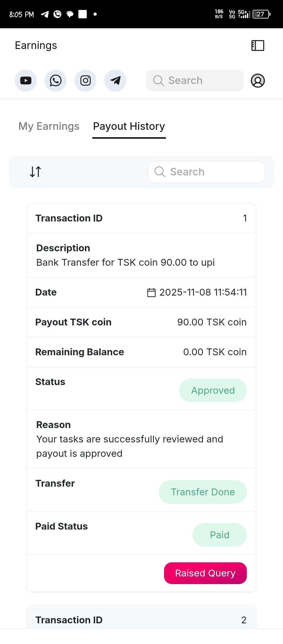283x644 pixels.
Task: Tap the battery indicator in status bar
Action: (261, 14)
